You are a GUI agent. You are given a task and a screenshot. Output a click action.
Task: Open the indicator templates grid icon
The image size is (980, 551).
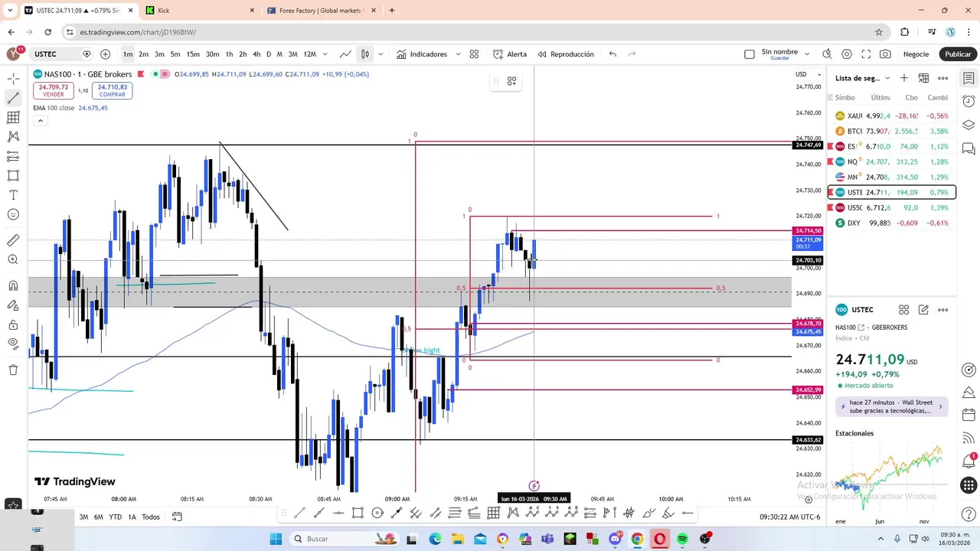(x=474, y=54)
